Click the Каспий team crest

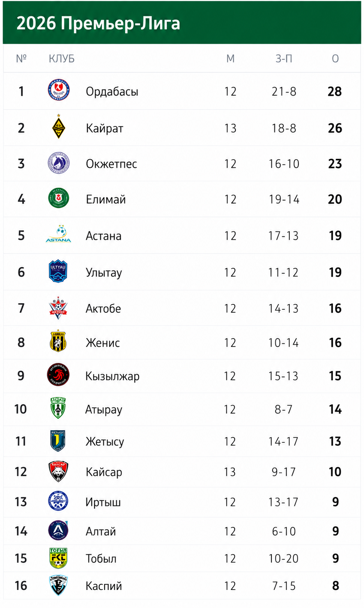click(58, 585)
